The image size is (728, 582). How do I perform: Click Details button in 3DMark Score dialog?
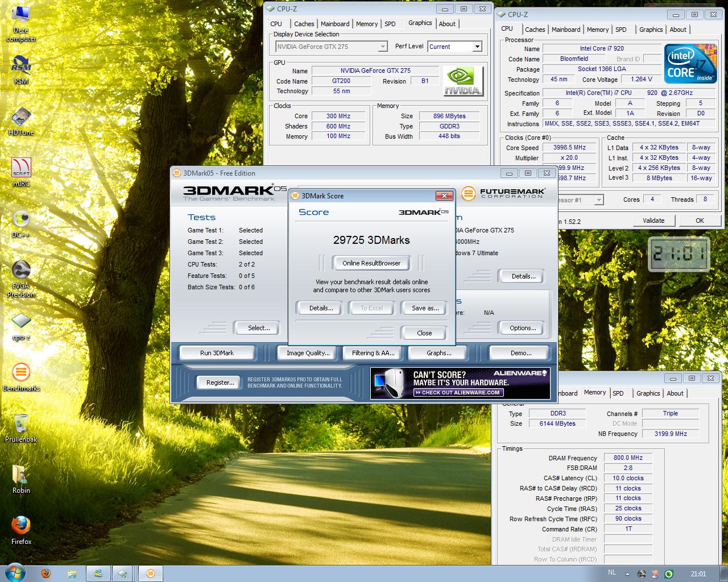tap(321, 308)
